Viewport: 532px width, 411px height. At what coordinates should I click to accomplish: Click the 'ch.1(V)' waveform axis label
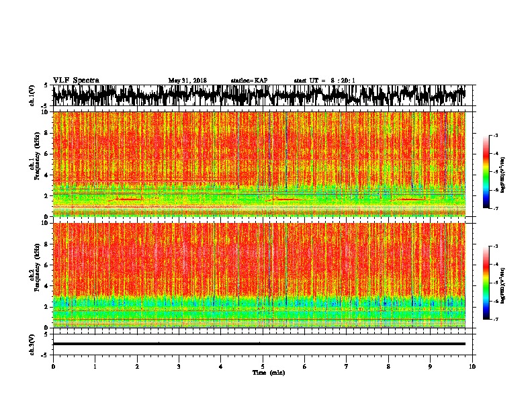[x=32, y=95]
